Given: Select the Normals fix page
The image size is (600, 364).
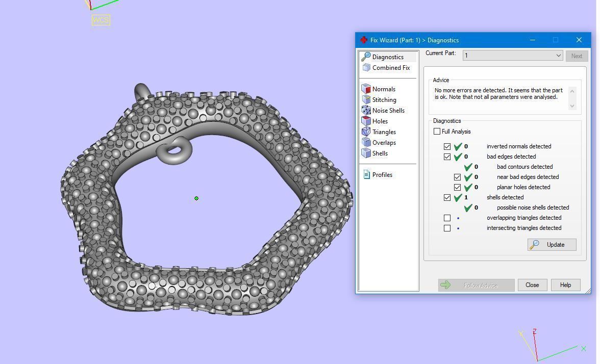Looking at the screenshot, I should (x=379, y=89).
